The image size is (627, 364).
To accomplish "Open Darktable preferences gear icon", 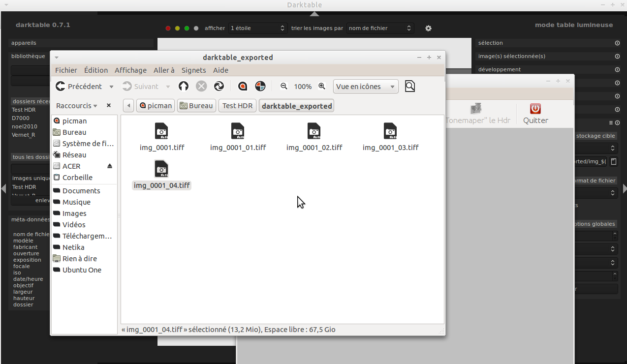I will click(x=428, y=28).
